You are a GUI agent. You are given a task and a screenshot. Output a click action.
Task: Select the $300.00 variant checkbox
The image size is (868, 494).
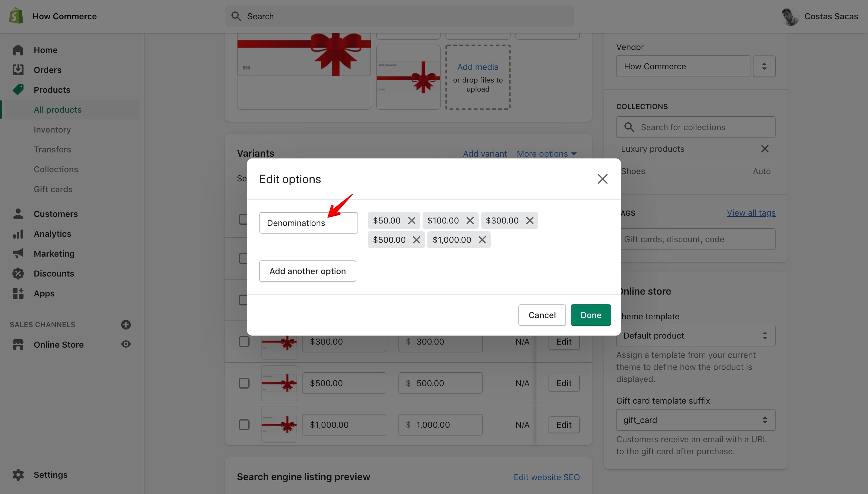(x=244, y=342)
